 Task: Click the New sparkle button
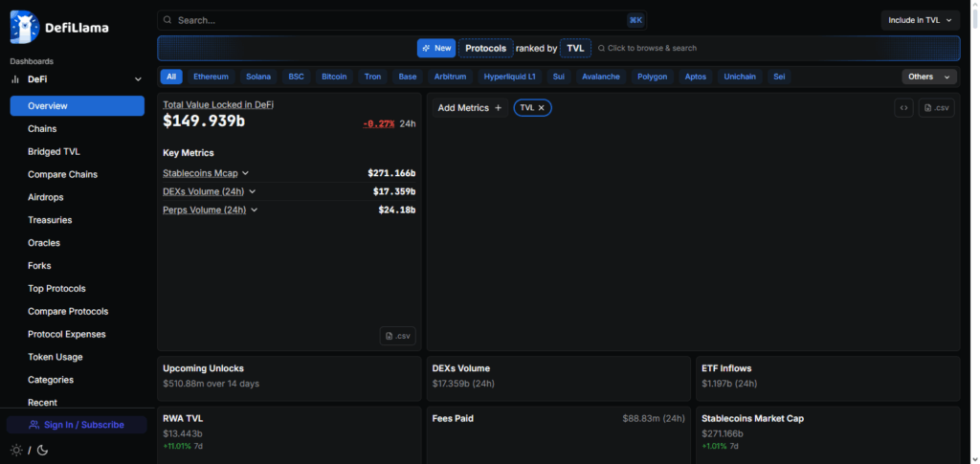pos(436,48)
